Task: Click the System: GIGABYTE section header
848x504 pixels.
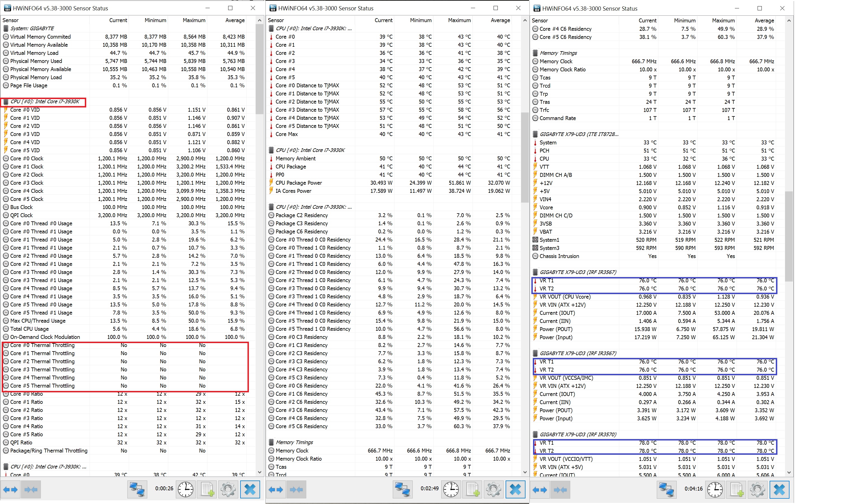Action: tap(32, 29)
